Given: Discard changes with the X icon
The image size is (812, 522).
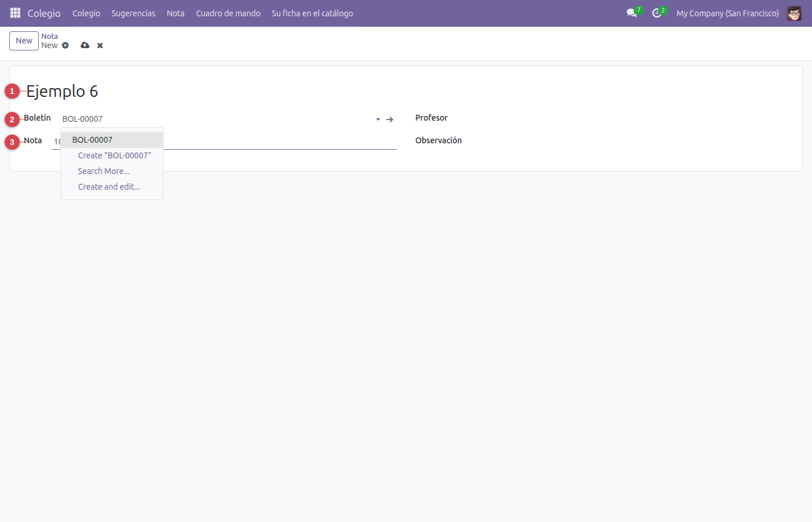Looking at the screenshot, I should 100,45.
